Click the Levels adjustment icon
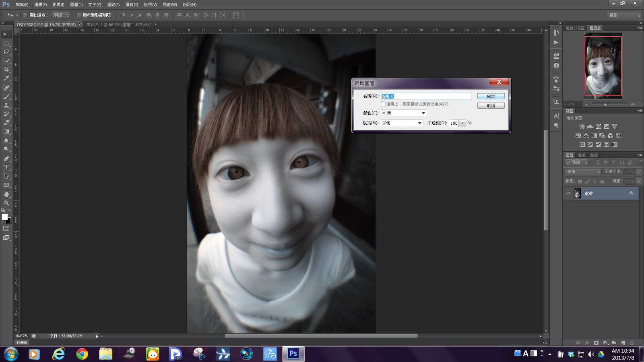Screen dimensions: 644x362 point(590,127)
